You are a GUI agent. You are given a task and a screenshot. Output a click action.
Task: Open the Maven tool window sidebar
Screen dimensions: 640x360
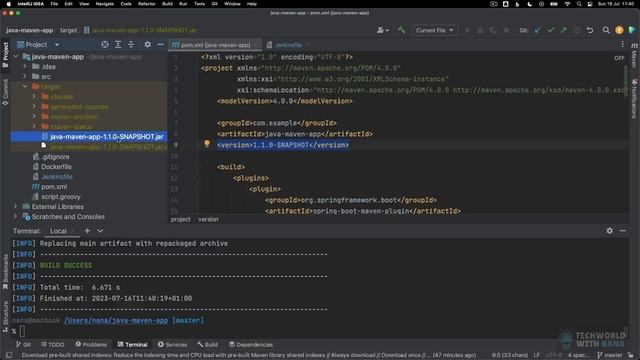(634, 56)
